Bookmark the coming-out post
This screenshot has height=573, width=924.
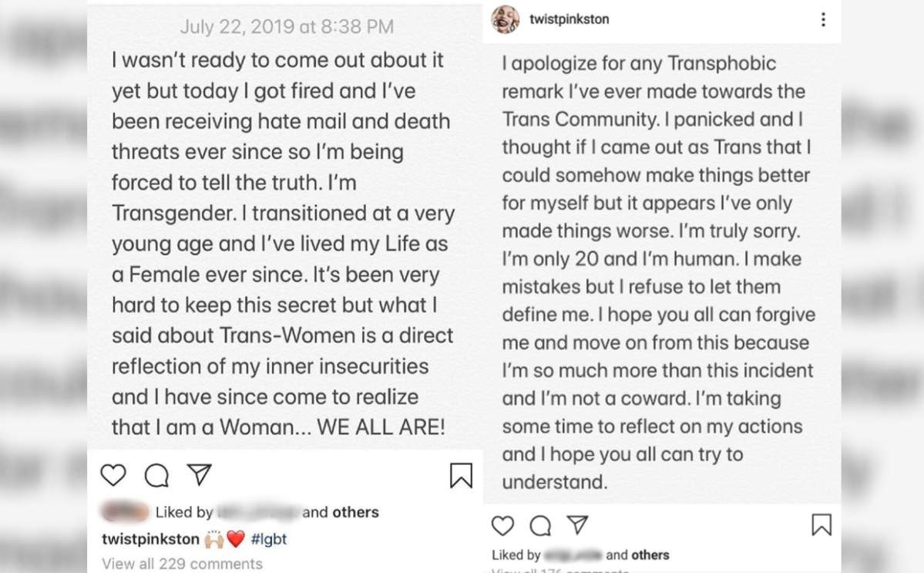462,477
